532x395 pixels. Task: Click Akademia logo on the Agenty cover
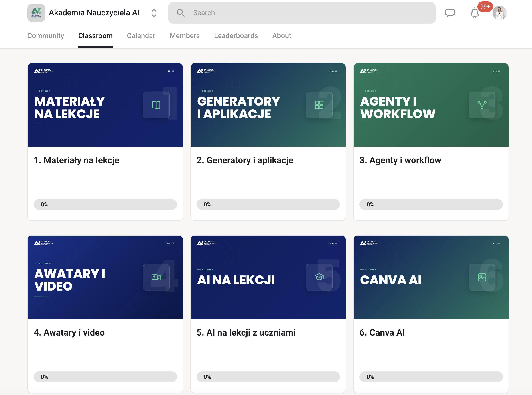[369, 71]
